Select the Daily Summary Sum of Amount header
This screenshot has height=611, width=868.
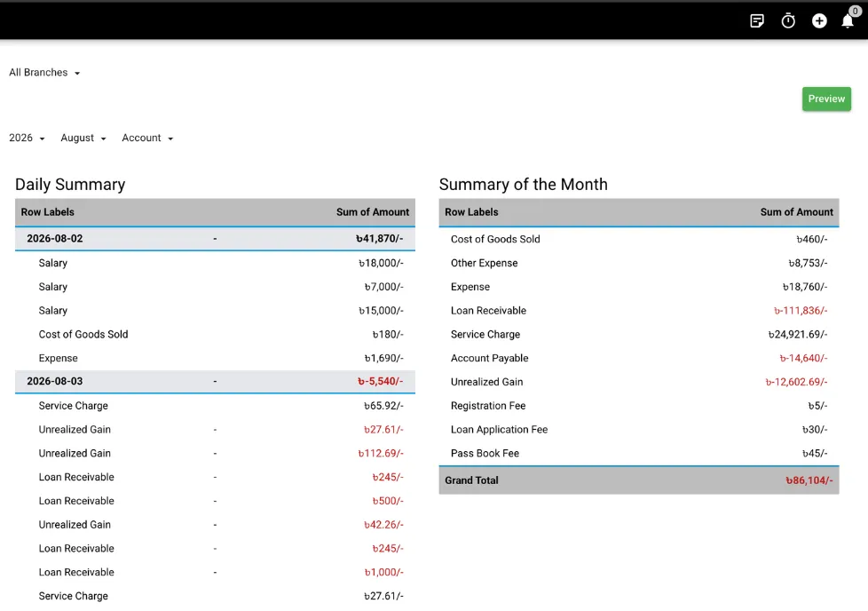click(373, 212)
